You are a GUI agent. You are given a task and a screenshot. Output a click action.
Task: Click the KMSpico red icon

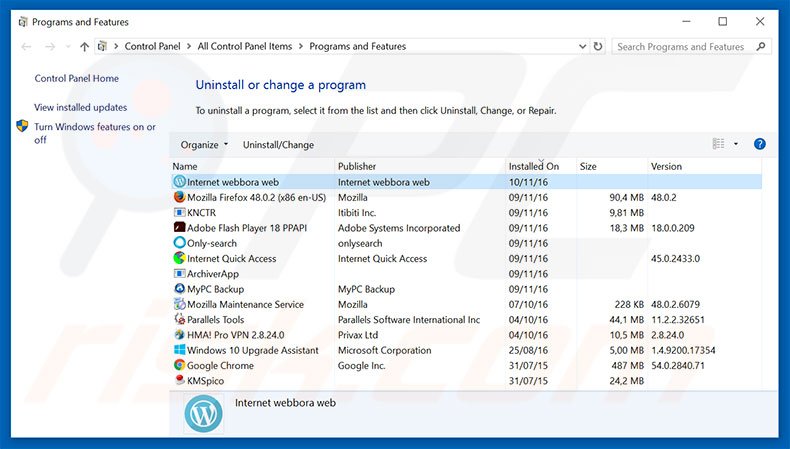pos(179,380)
